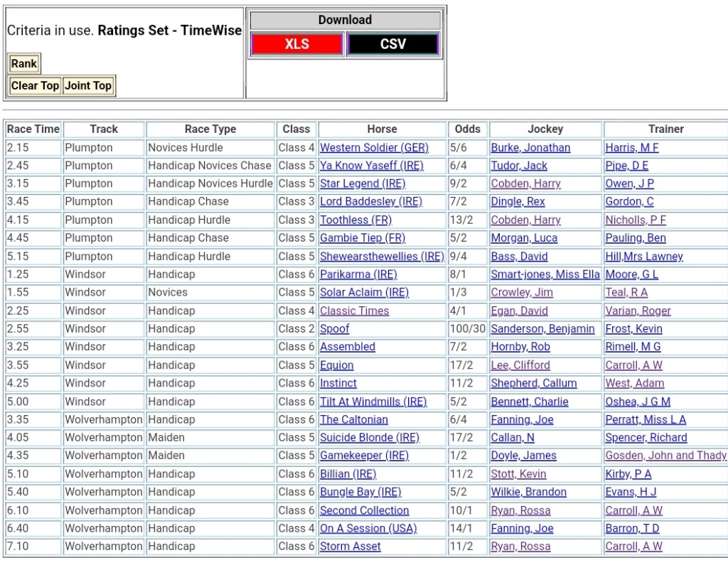
Task: Click the Rank button
Action: pyautogui.click(x=24, y=64)
